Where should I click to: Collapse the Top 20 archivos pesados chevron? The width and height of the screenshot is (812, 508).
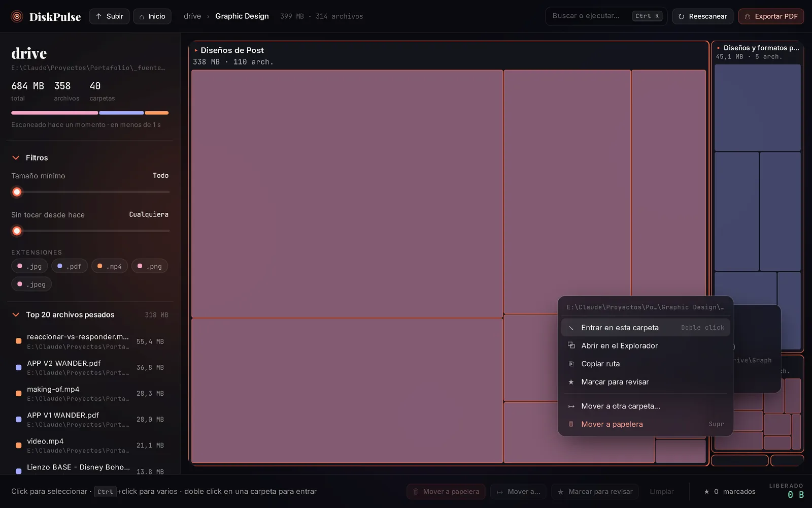[x=16, y=315]
